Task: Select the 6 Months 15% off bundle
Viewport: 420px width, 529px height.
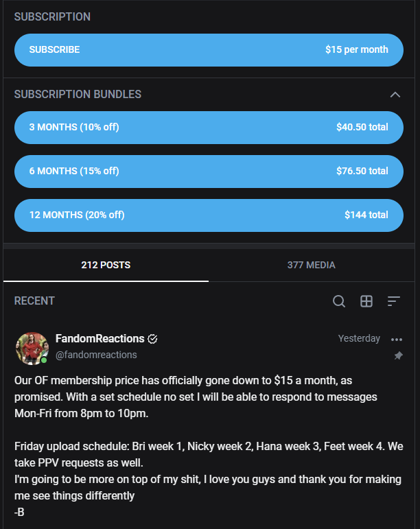Action: point(209,172)
